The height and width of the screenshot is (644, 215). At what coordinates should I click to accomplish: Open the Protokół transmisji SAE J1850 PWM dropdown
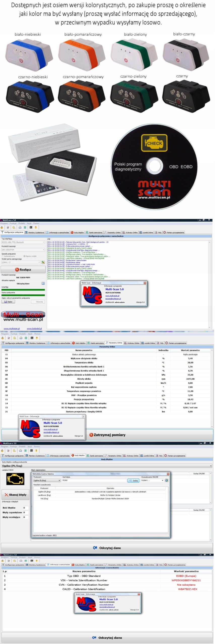23,250
